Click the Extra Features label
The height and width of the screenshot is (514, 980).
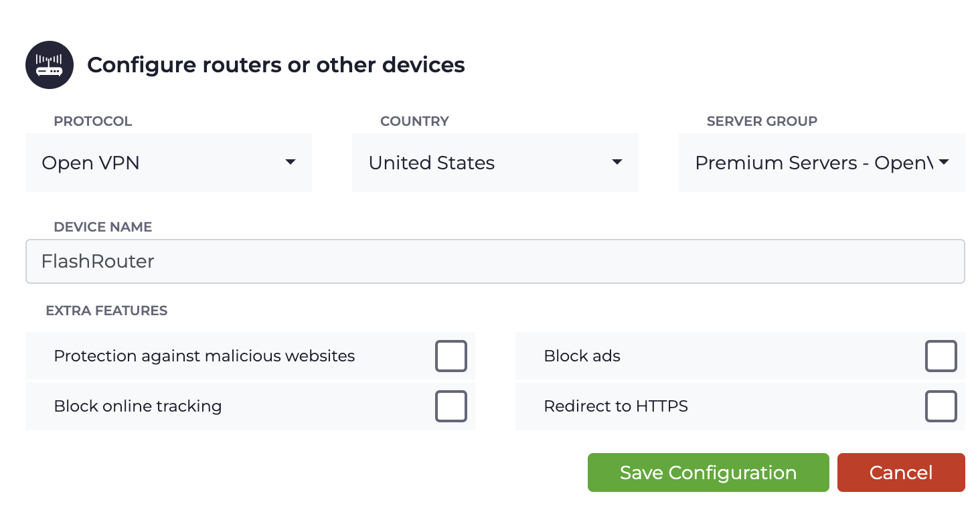pos(106,311)
